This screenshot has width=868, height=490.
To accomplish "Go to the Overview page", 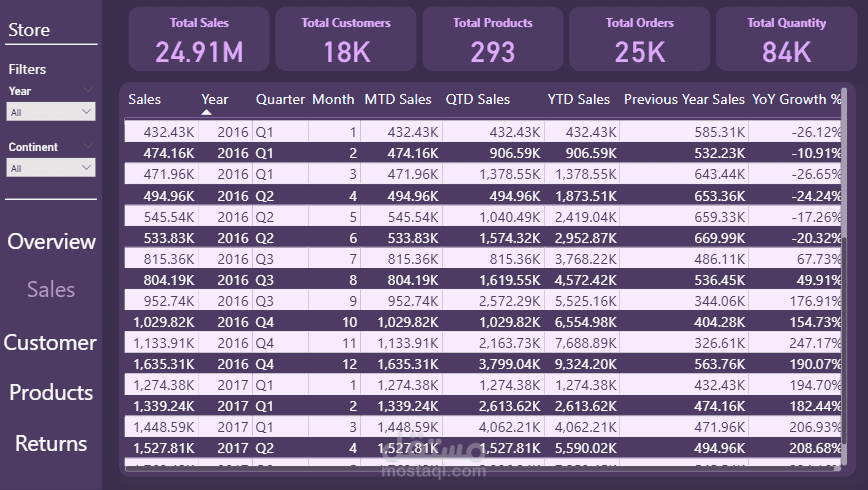I will 51,242.
